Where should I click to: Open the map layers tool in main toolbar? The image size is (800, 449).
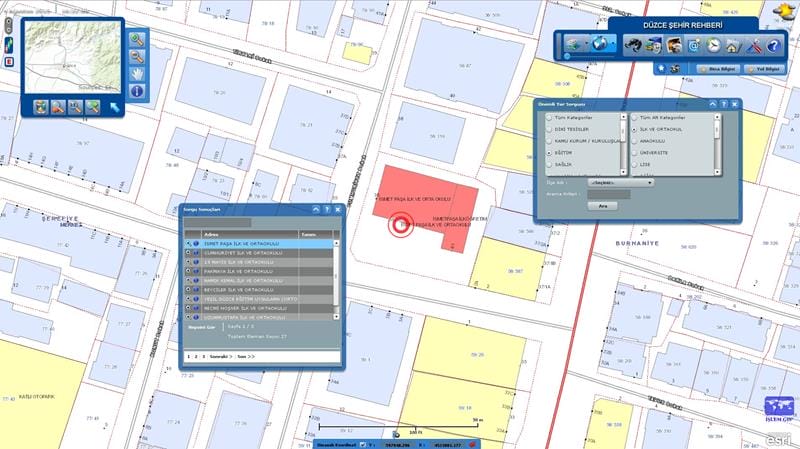(x=573, y=45)
